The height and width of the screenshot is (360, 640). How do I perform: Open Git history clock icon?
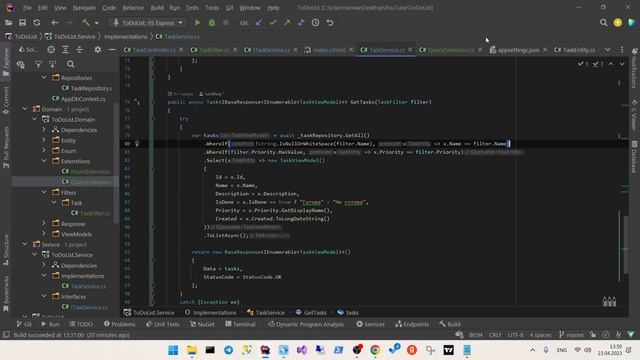pos(316,23)
